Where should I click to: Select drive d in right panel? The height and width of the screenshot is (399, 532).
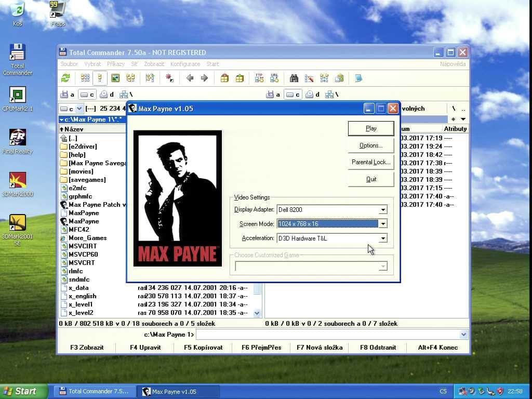coord(312,95)
